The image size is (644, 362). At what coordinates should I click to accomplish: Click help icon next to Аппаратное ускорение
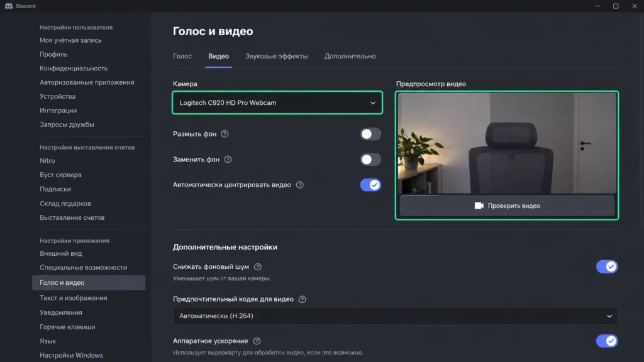(x=257, y=341)
